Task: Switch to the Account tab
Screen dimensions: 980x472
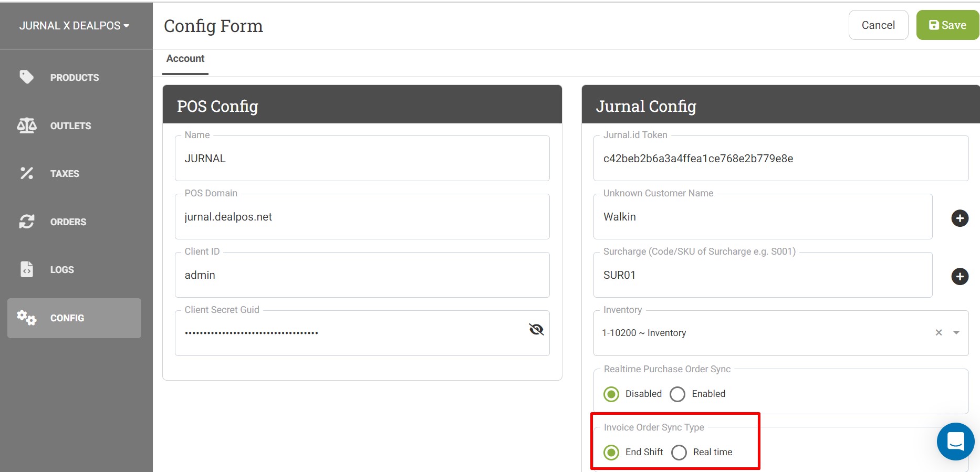Action: (x=185, y=59)
